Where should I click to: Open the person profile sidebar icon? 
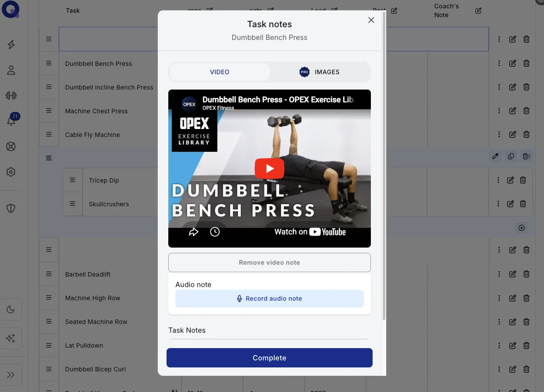[x=11, y=70]
